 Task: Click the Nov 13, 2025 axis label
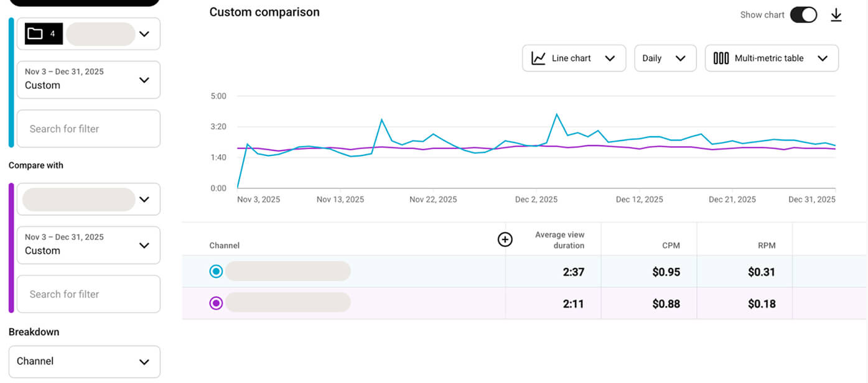point(340,200)
